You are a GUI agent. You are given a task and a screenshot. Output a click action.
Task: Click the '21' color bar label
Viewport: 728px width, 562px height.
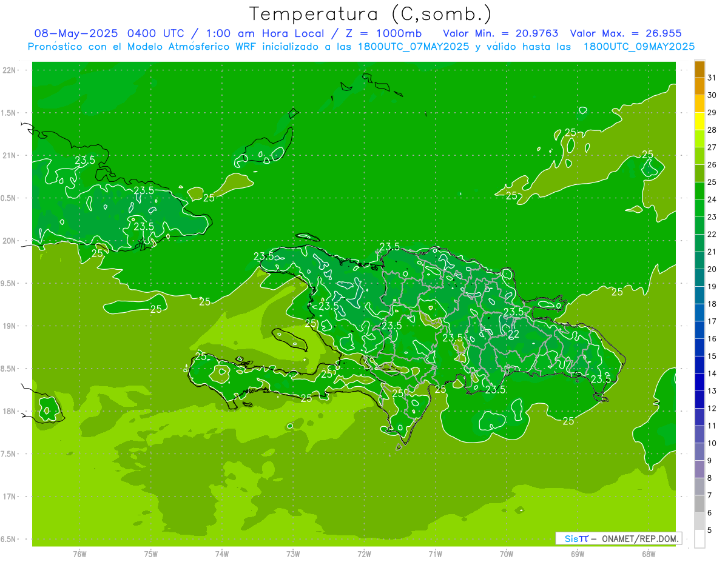(x=712, y=252)
